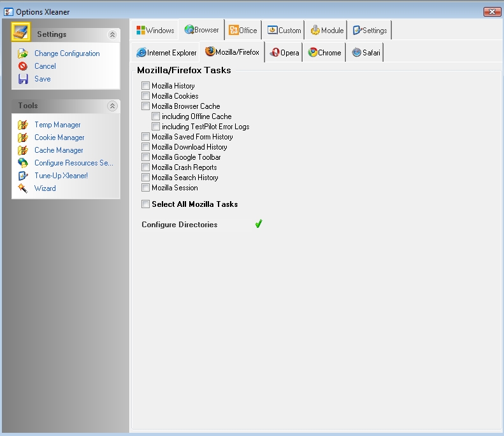Enable including Offline Cache checkbox
This screenshot has width=504, height=436.
point(156,116)
